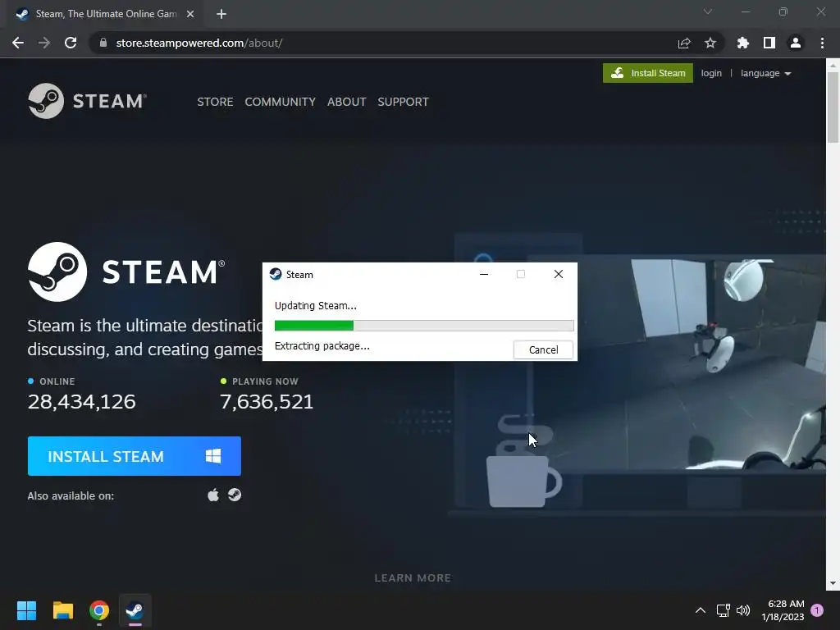Screen dimensions: 840x630
Task: Open network settings tray icon
Action: coord(724,610)
